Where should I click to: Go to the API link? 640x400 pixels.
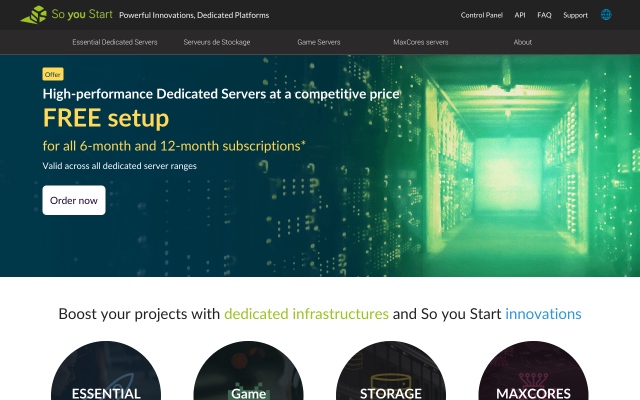pyautogui.click(x=520, y=15)
